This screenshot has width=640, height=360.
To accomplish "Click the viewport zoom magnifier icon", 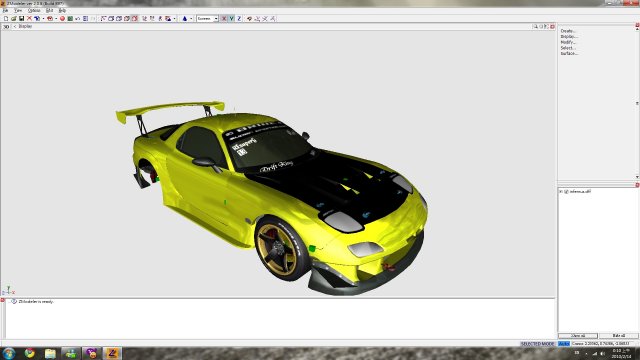I will pos(535,27).
